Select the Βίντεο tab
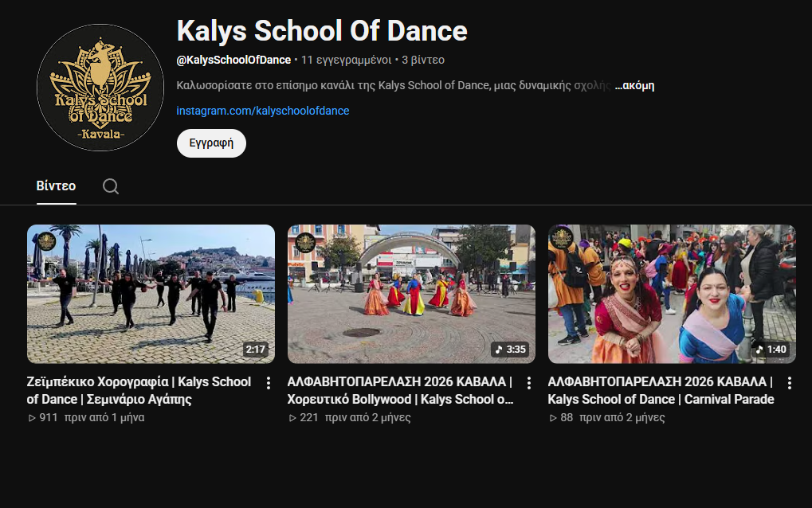This screenshot has width=812, height=508. click(56, 186)
